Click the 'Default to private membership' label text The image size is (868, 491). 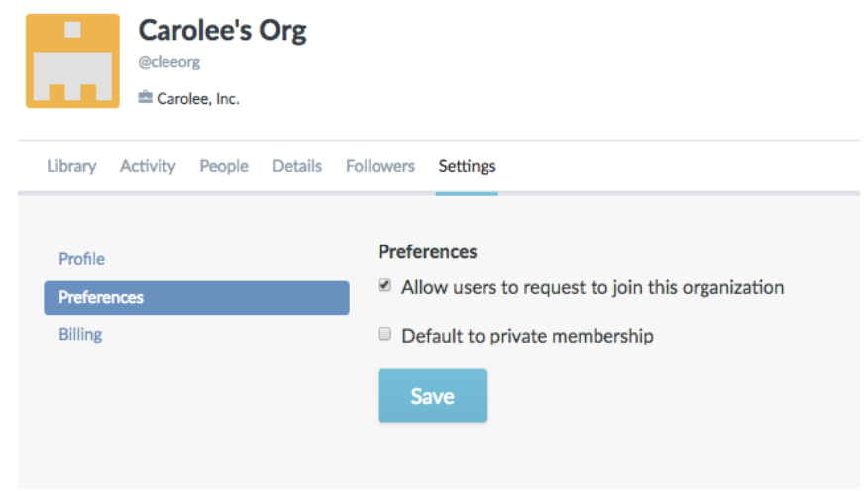(x=527, y=336)
